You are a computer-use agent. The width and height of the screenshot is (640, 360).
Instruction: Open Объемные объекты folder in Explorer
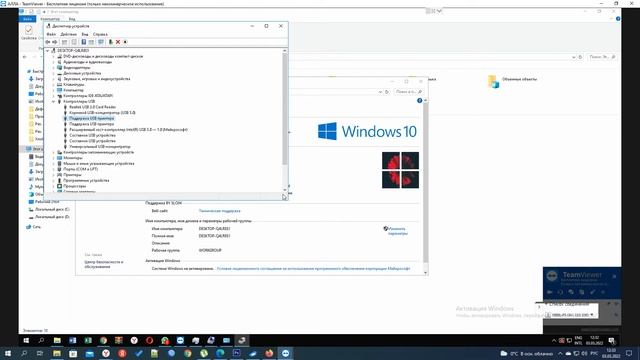(x=512, y=81)
